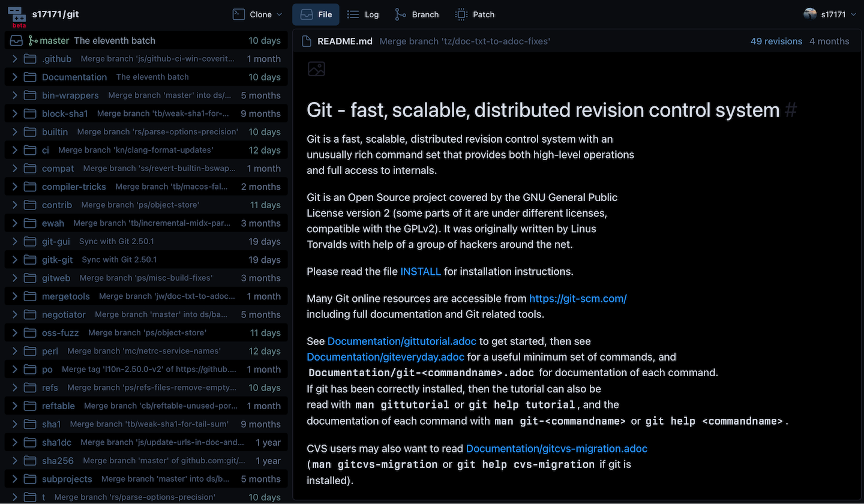Click the compat folder icon
Viewport: 864px width, 504px height.
(x=30, y=169)
